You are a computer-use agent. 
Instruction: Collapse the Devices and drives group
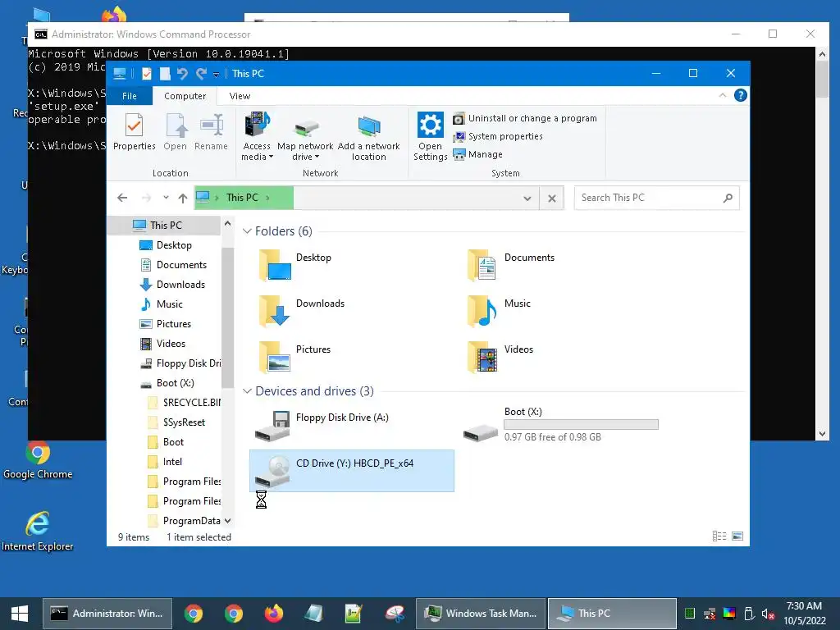[x=247, y=391]
